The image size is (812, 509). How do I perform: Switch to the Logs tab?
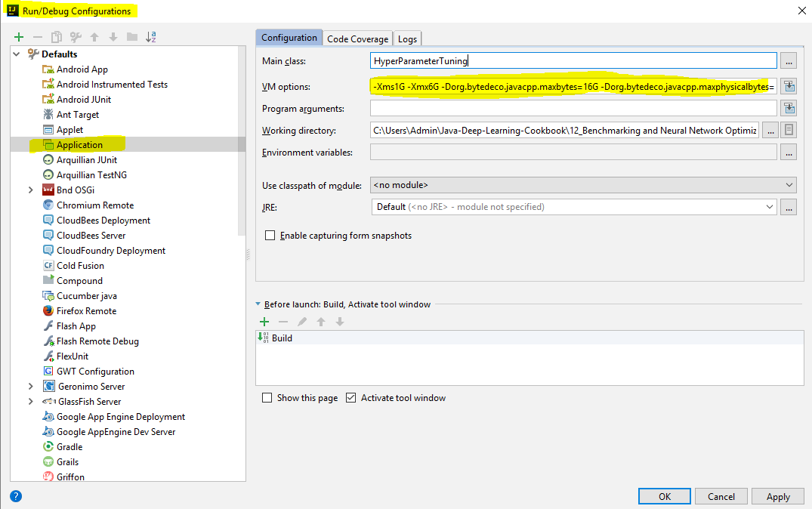[407, 39]
